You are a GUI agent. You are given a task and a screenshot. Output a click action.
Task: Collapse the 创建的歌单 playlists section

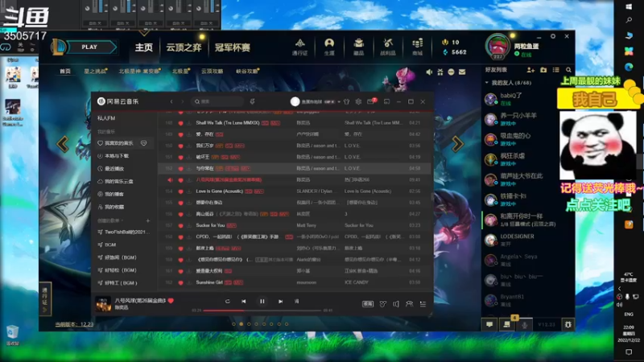(111, 220)
